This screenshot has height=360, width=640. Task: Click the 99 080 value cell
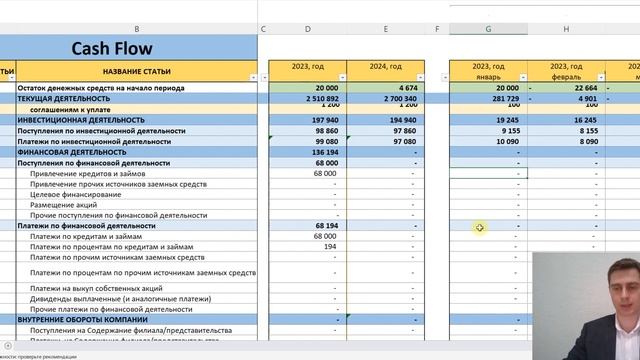point(308,141)
